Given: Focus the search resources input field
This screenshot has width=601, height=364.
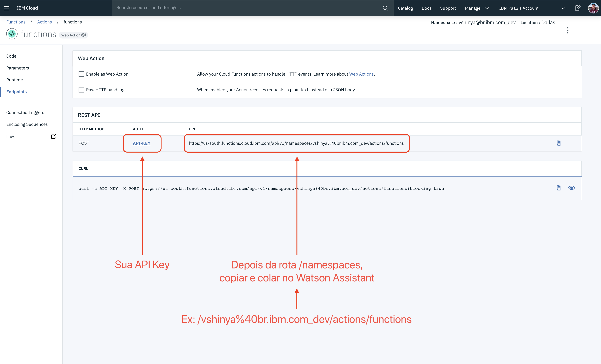Looking at the screenshot, I should click(244, 8).
